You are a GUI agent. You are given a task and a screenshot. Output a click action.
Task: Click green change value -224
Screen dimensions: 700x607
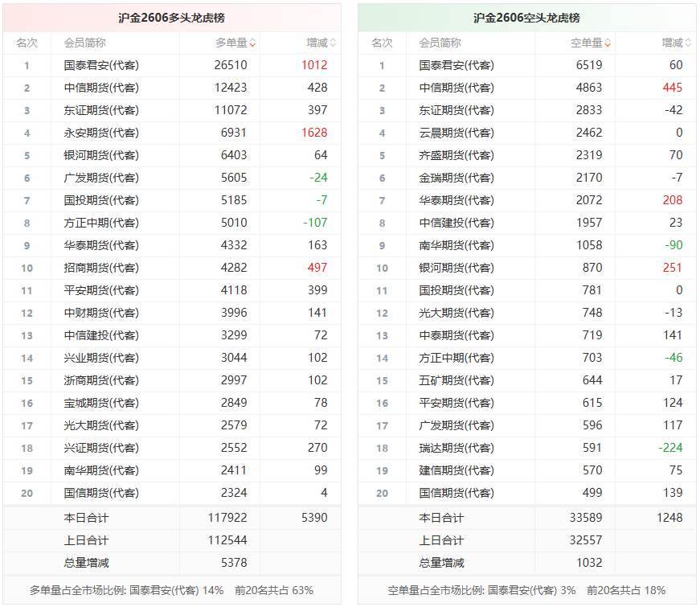(x=670, y=448)
